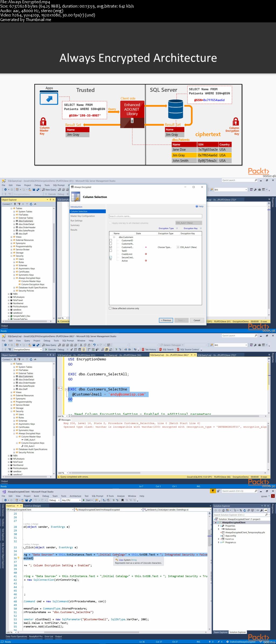
Task: Select the CEK_Auto1 column encryption key
Action: (x=29, y=446)
